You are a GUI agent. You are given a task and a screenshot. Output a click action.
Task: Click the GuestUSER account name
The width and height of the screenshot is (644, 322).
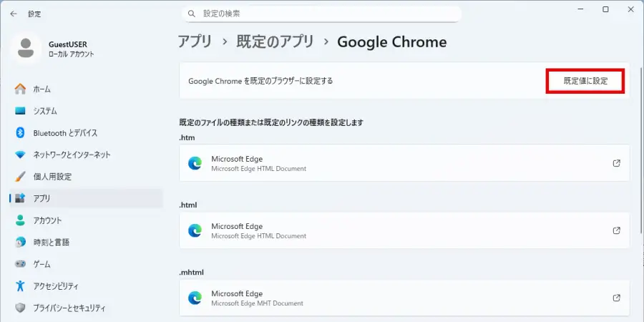click(68, 44)
